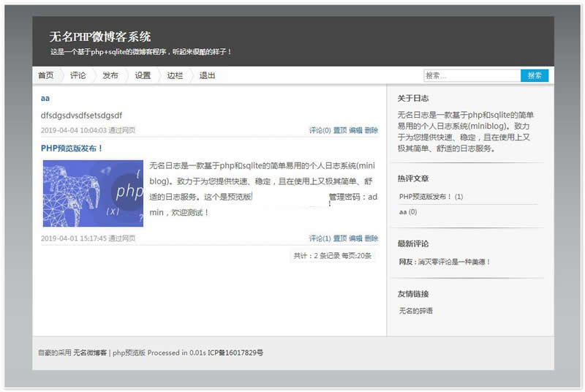Click 退出 to log out

click(207, 75)
